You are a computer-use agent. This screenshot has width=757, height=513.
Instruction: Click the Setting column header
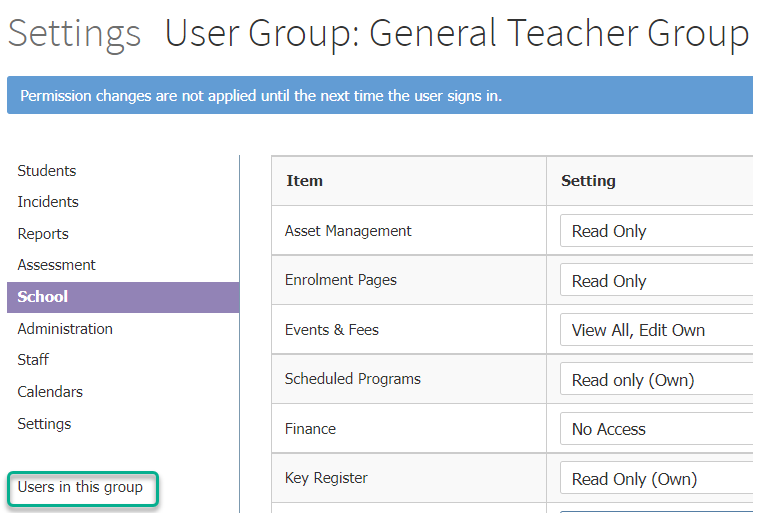tap(588, 181)
